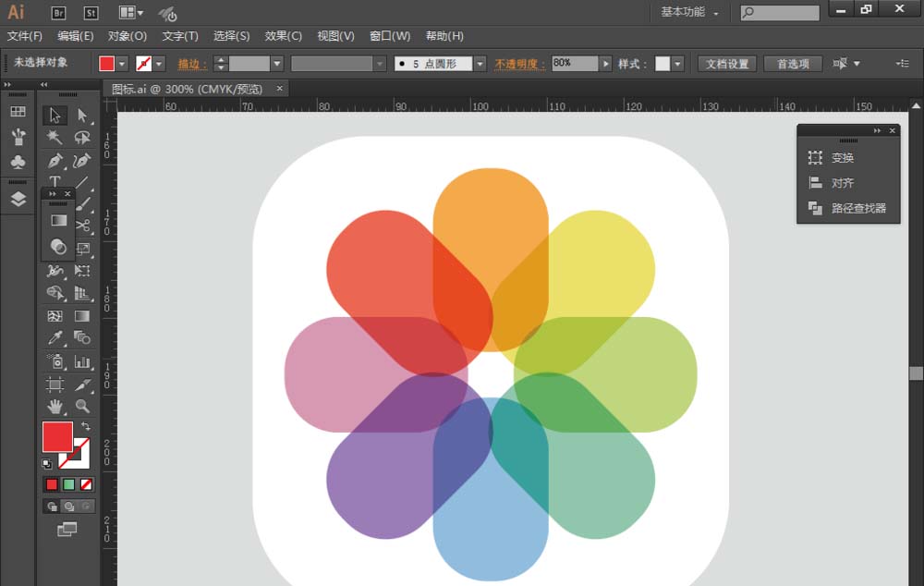Select the Paintbrush tool

[x=84, y=204]
